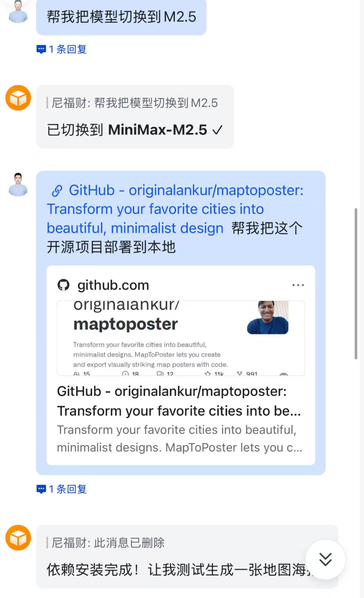Click reply bubble icon under GitHub link message
The image size is (364, 598).
tap(41, 489)
